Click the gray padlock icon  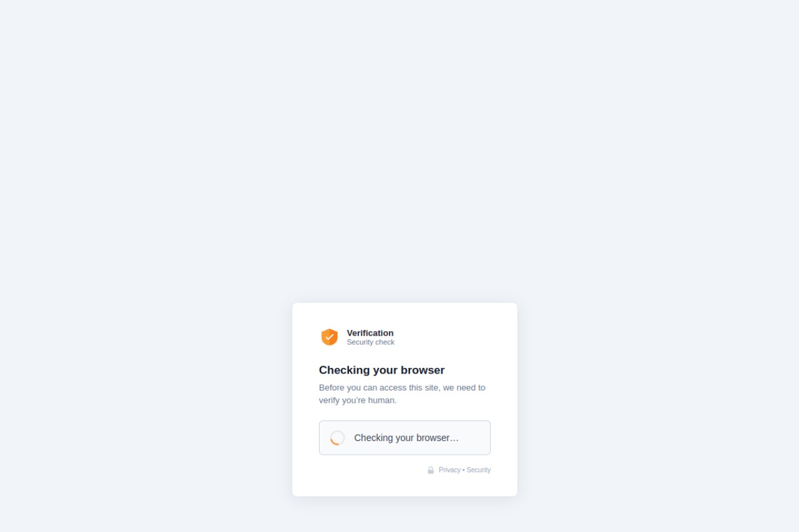431,470
